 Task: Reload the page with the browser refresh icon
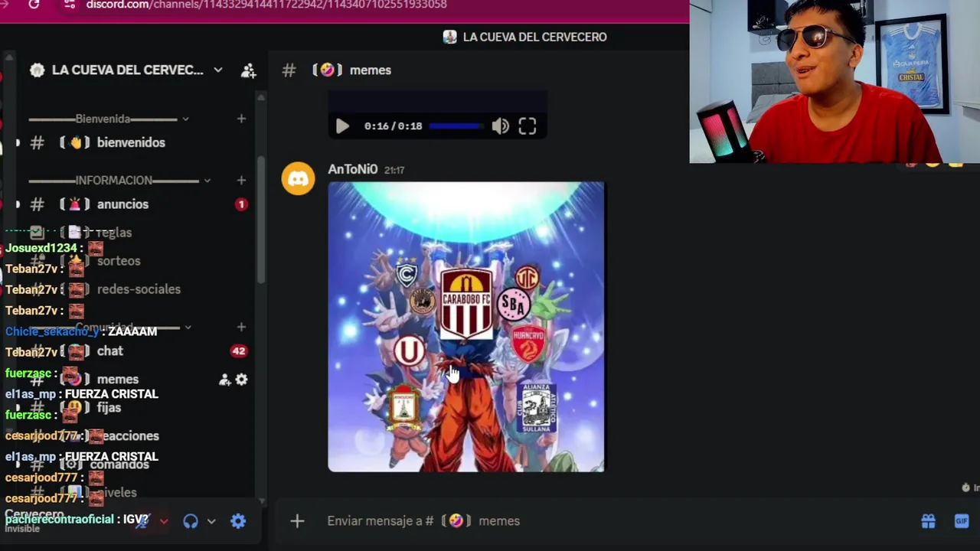(x=34, y=5)
